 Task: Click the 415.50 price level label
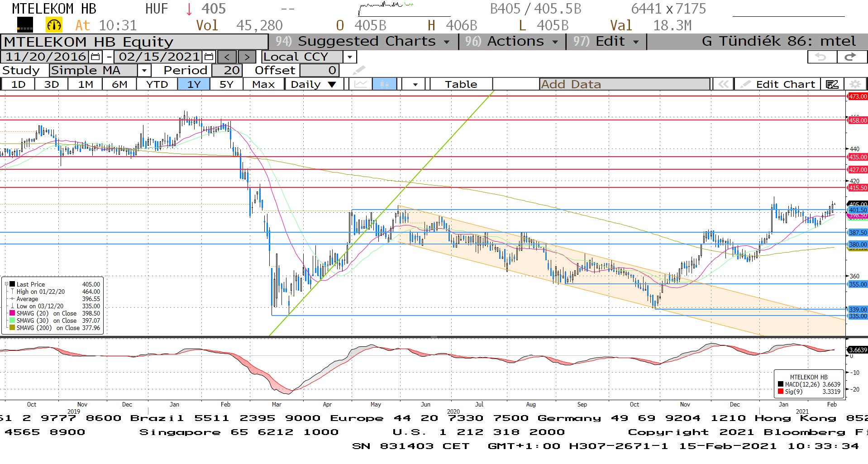point(858,188)
